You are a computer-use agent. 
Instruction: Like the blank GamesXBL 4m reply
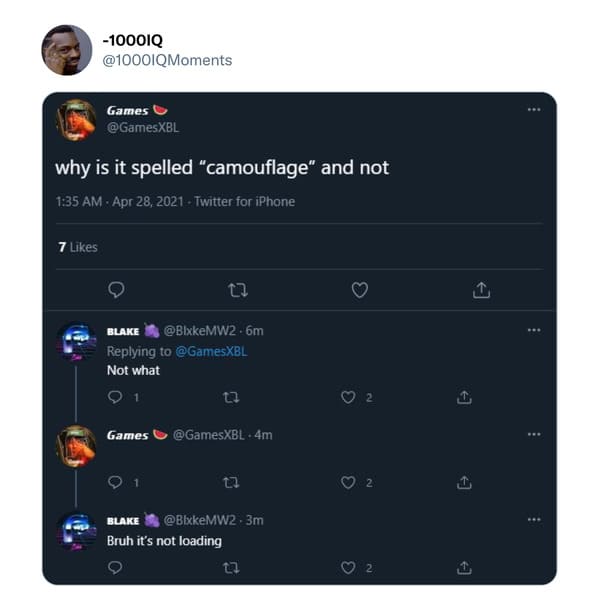(x=348, y=482)
